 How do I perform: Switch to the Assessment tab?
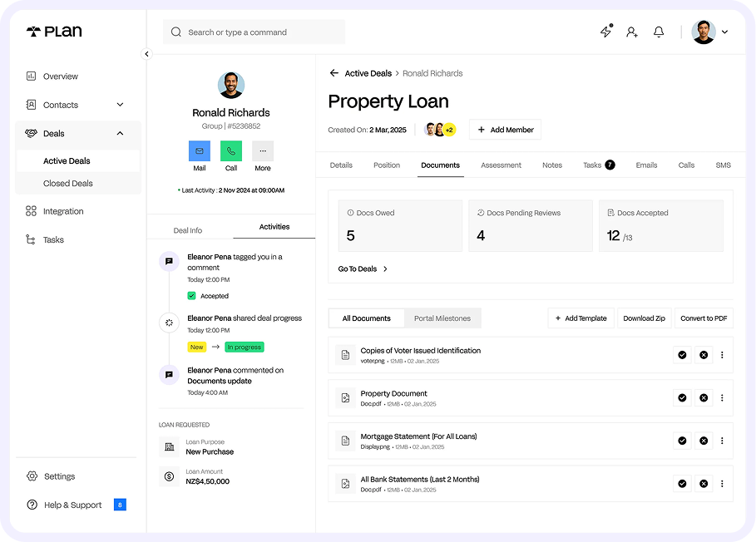(x=501, y=165)
